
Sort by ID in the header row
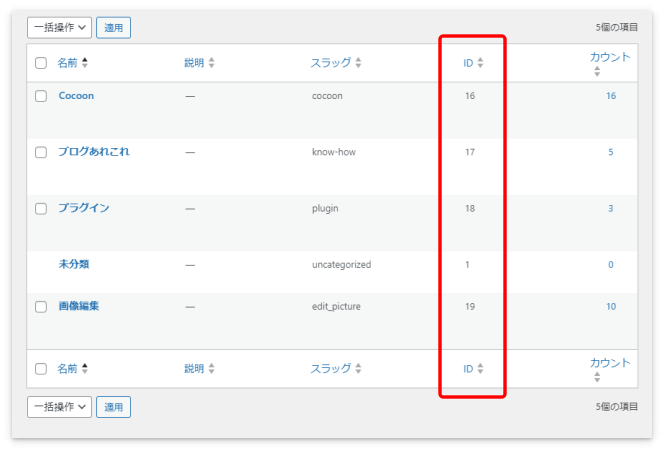click(x=468, y=63)
